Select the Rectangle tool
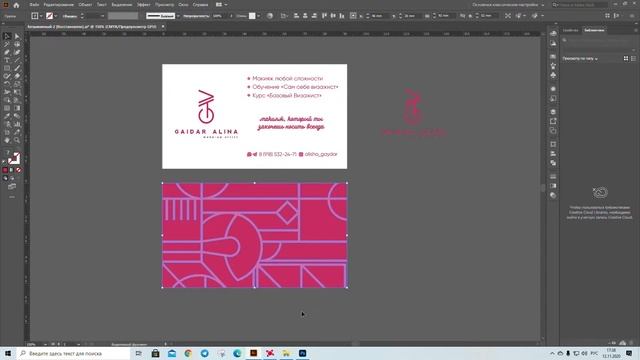The height and width of the screenshot is (360, 640). pos(7,68)
